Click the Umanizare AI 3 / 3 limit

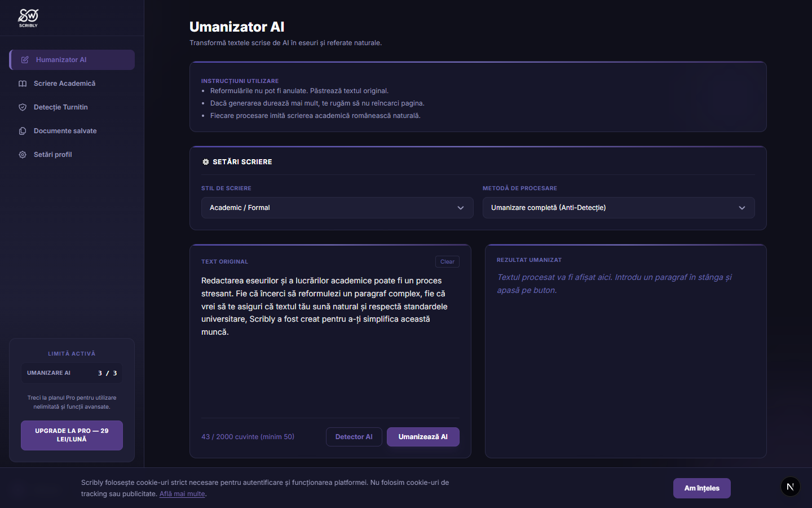tap(72, 373)
